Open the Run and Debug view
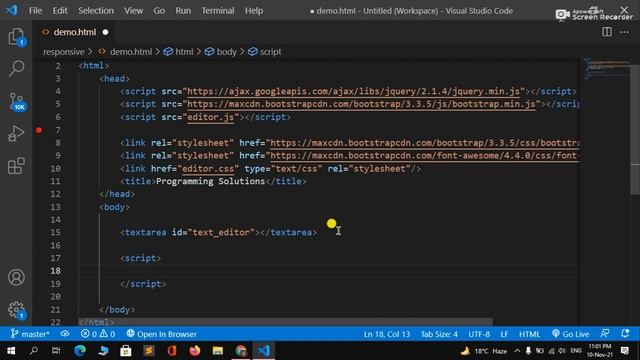 pyautogui.click(x=16, y=133)
